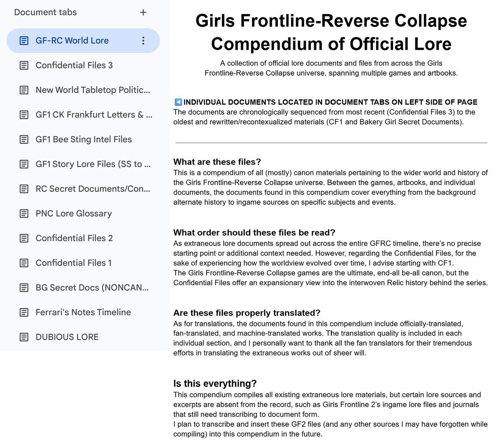The image size is (502, 448).
Task: Click the document icon beside Confidential Files 3
Action: pyautogui.click(x=24, y=65)
